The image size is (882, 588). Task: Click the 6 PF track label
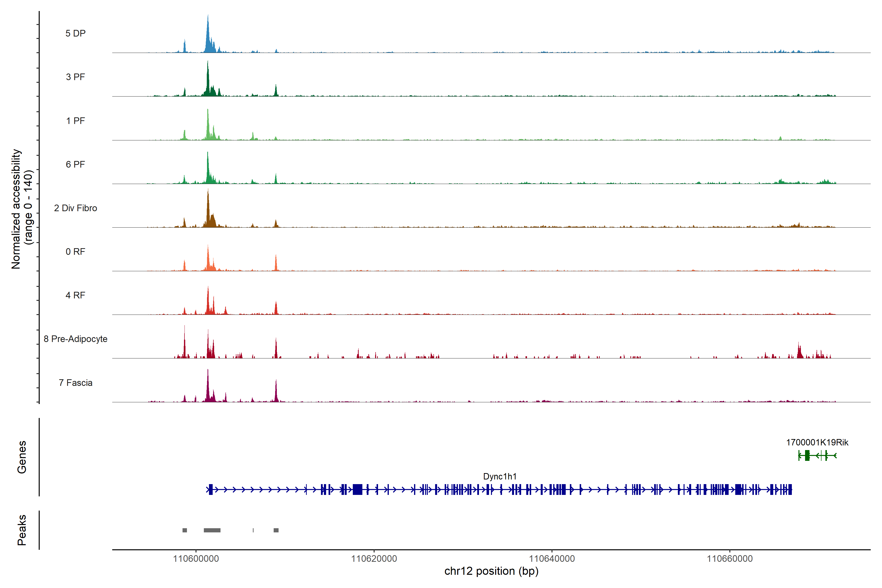pyautogui.click(x=75, y=164)
